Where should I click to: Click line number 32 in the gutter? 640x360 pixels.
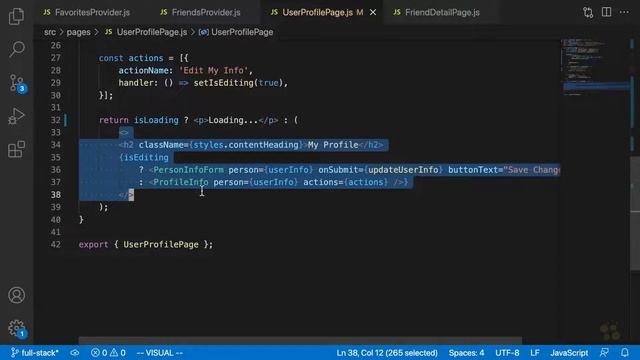click(x=56, y=120)
